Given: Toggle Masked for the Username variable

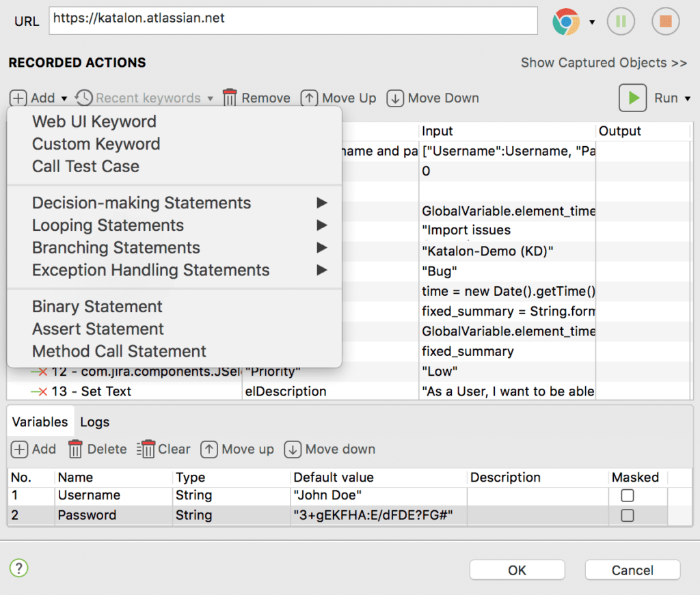Looking at the screenshot, I should click(x=626, y=495).
